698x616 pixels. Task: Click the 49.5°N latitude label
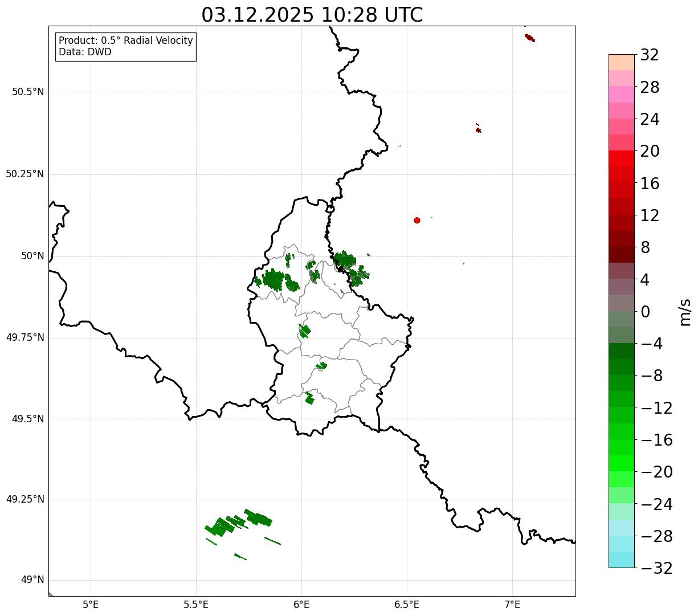[28, 419]
